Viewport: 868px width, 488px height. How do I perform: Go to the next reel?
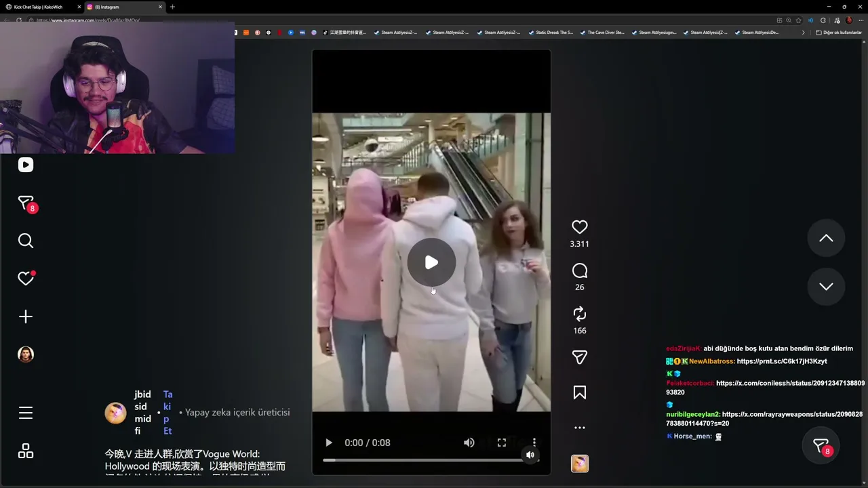[x=826, y=286]
